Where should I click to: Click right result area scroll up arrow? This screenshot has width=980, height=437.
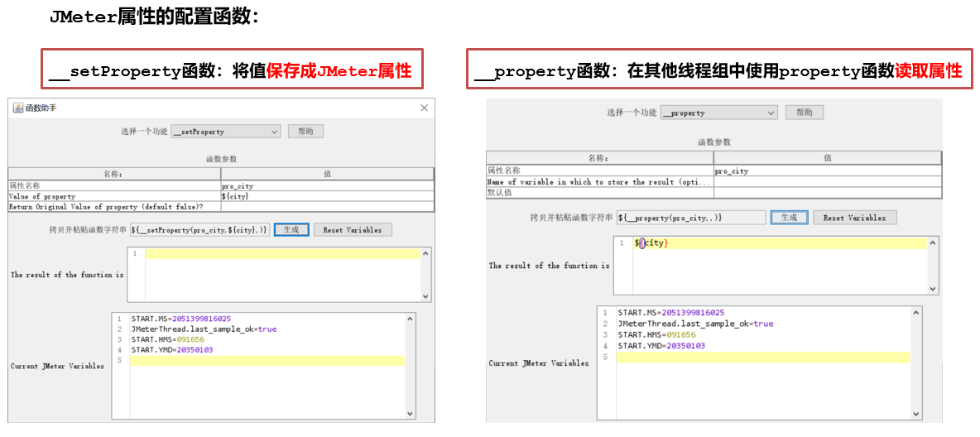tap(933, 243)
